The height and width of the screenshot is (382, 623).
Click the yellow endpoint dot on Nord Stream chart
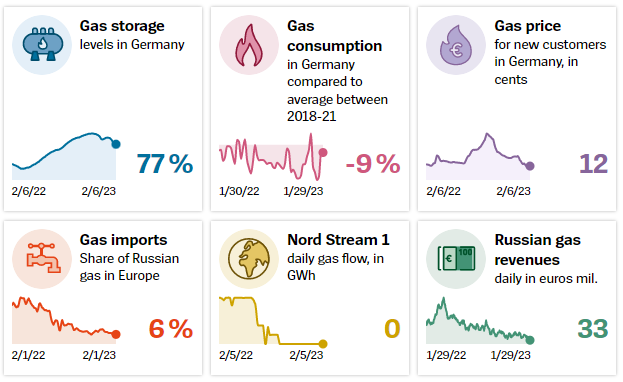pos(323,344)
